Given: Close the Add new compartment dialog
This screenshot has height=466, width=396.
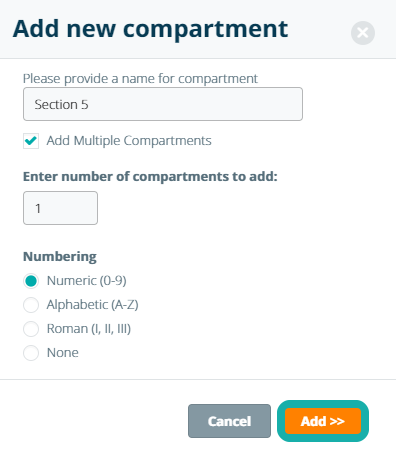Looking at the screenshot, I should click(363, 33).
